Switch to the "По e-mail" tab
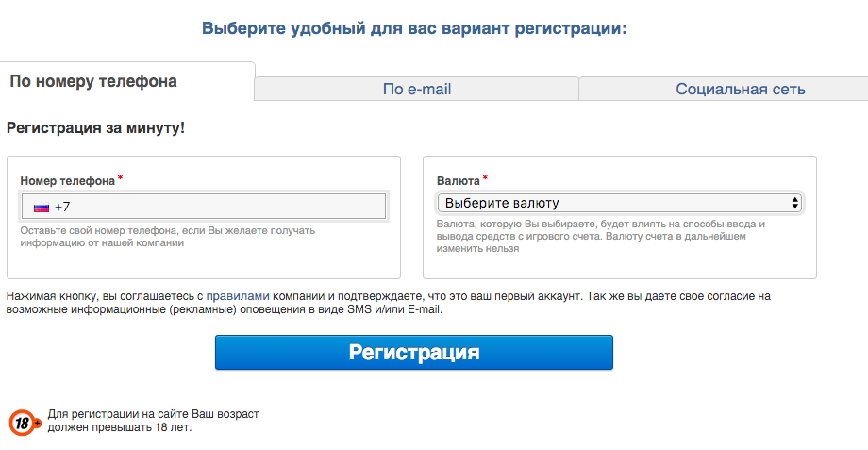Viewport: 868px width, 450px height. (417, 89)
